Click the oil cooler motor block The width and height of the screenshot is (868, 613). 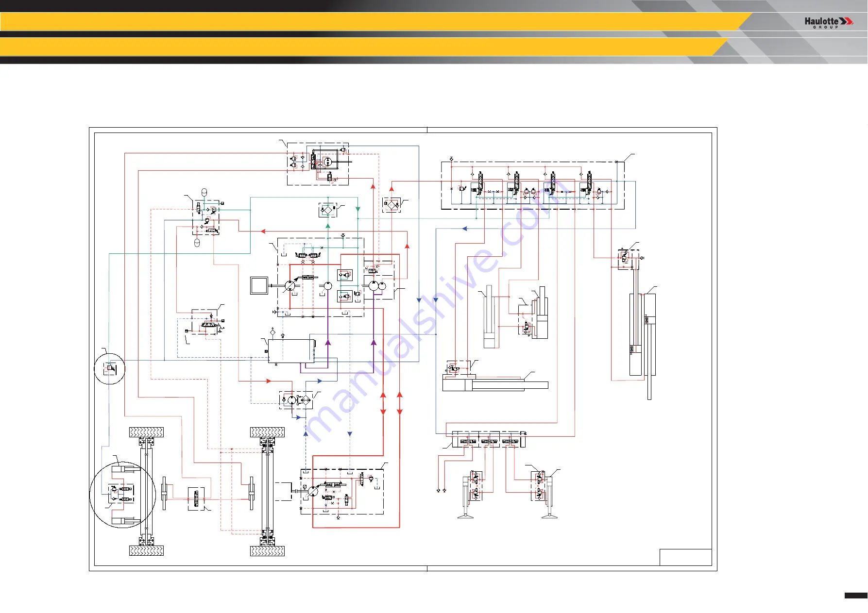296,400
